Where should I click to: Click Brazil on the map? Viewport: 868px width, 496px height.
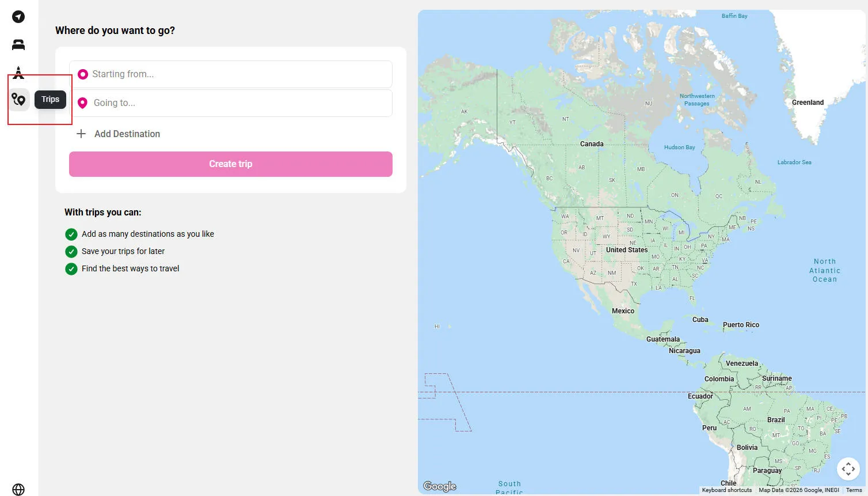[x=775, y=420]
